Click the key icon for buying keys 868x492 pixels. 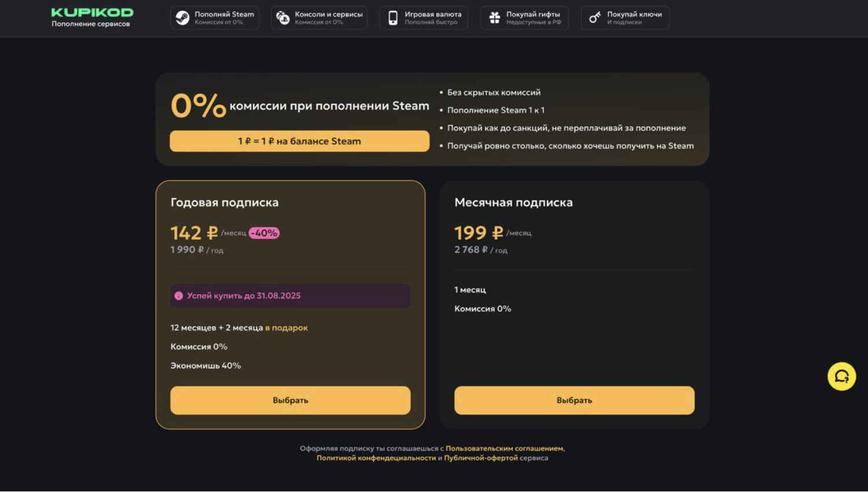coord(595,18)
